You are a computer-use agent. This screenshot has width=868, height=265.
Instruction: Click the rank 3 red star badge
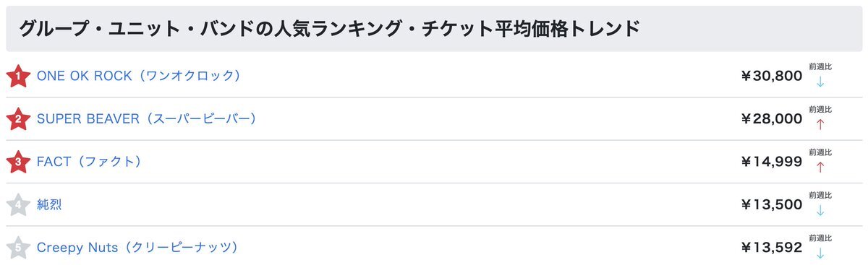(17, 162)
